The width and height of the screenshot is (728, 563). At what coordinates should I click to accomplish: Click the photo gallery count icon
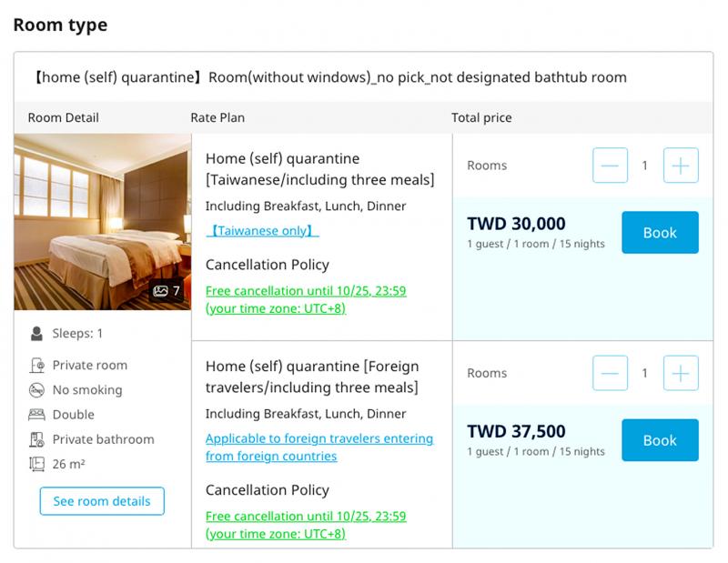coord(161,291)
